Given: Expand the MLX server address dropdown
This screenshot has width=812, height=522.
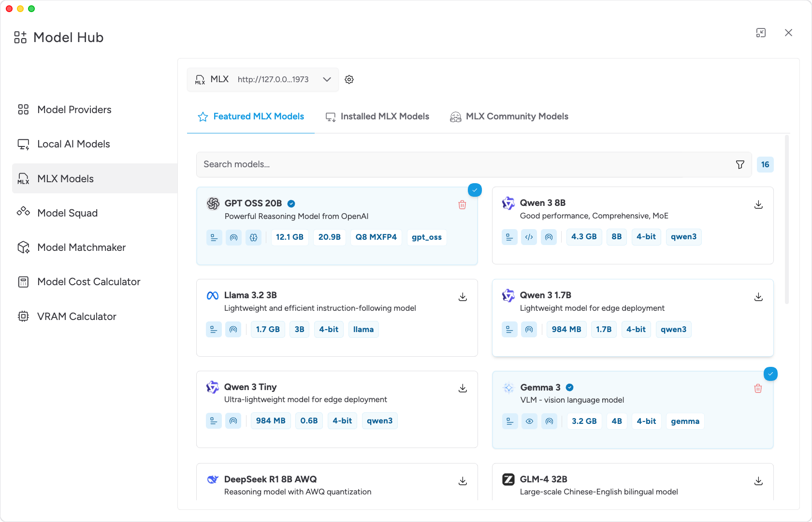Looking at the screenshot, I should (327, 80).
